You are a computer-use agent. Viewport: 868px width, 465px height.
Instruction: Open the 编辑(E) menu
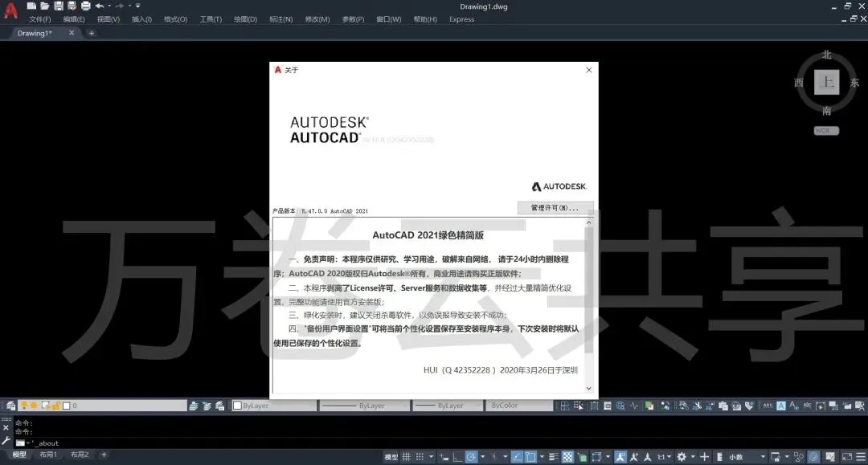click(x=74, y=19)
